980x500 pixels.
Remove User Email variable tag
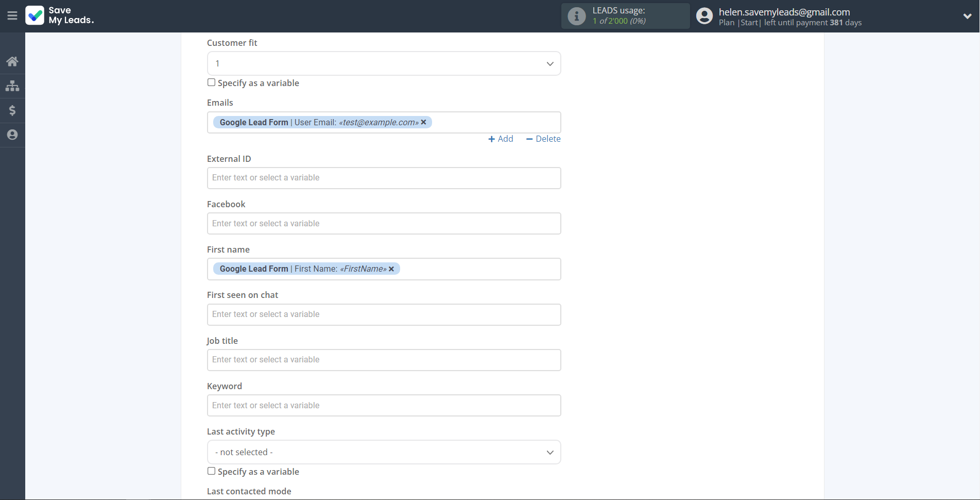click(423, 122)
